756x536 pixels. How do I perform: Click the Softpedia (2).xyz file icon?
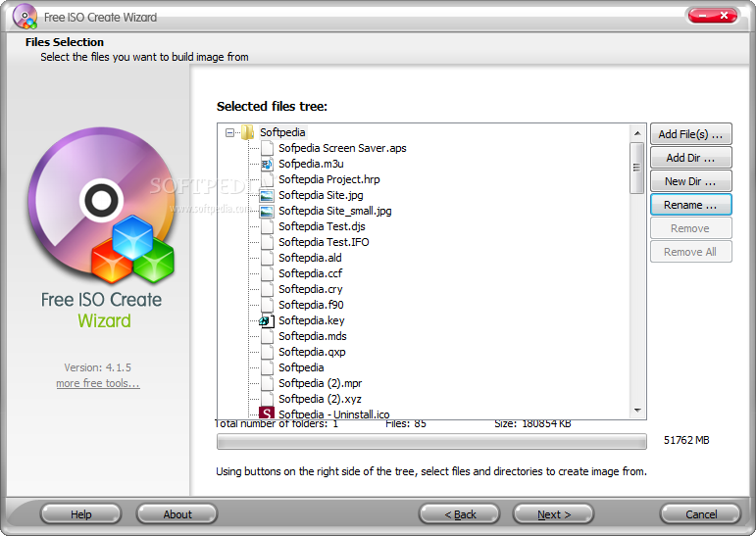[x=267, y=399]
